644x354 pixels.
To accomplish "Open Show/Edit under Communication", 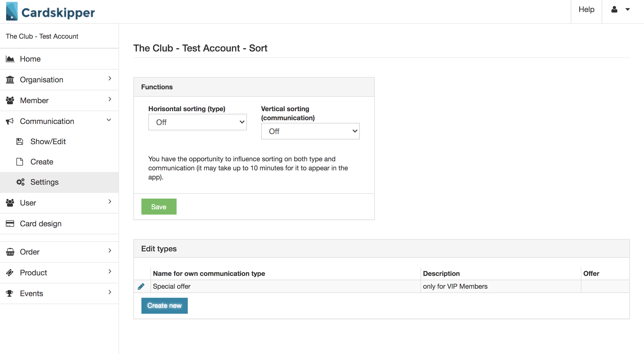I will 59,142.
